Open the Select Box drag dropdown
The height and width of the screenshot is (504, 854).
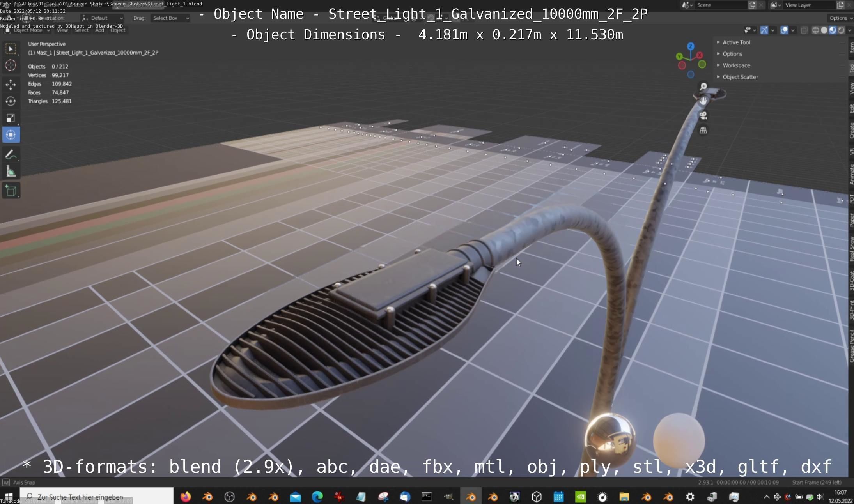pyautogui.click(x=170, y=18)
